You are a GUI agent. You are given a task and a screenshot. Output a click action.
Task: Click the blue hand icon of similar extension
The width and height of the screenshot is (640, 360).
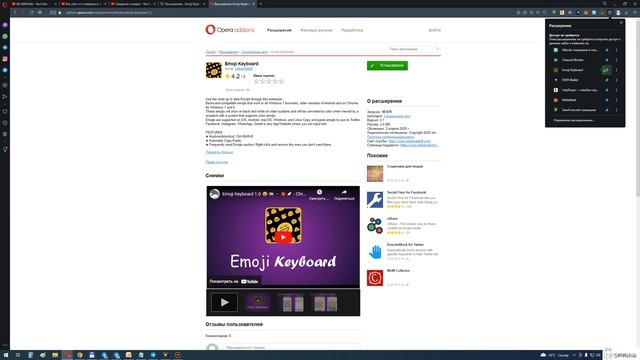(x=375, y=252)
